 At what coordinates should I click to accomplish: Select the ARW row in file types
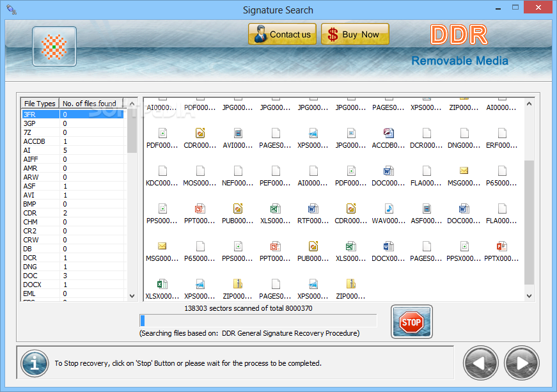click(73, 177)
